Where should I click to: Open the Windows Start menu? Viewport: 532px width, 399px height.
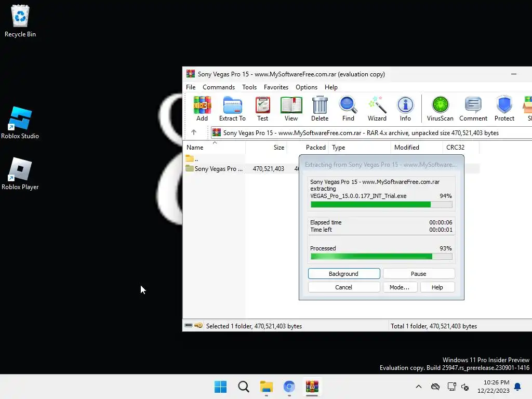point(220,387)
